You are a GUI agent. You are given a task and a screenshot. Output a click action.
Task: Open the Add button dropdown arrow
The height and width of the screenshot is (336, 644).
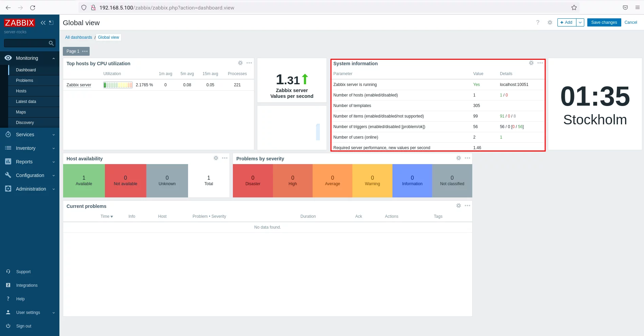point(580,22)
